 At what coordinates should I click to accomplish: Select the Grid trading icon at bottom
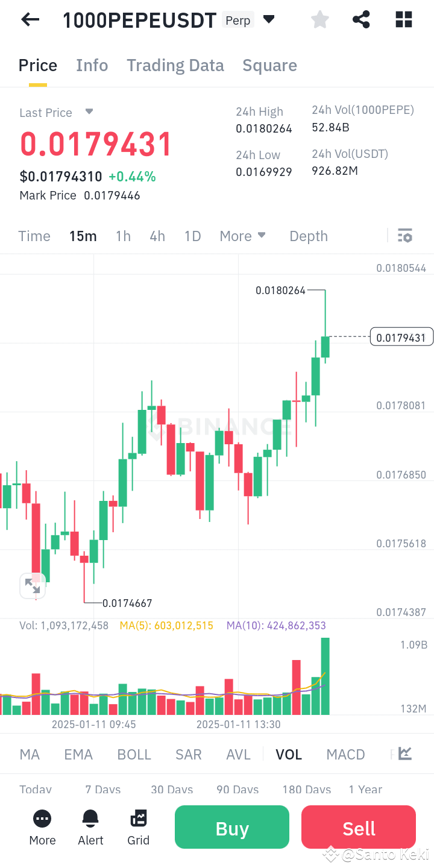click(x=138, y=827)
